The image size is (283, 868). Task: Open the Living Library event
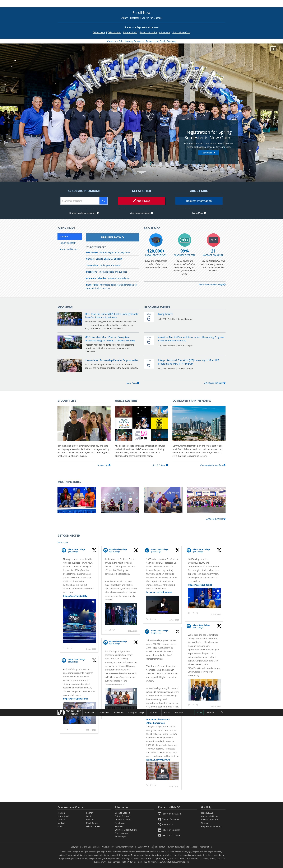coord(165,314)
